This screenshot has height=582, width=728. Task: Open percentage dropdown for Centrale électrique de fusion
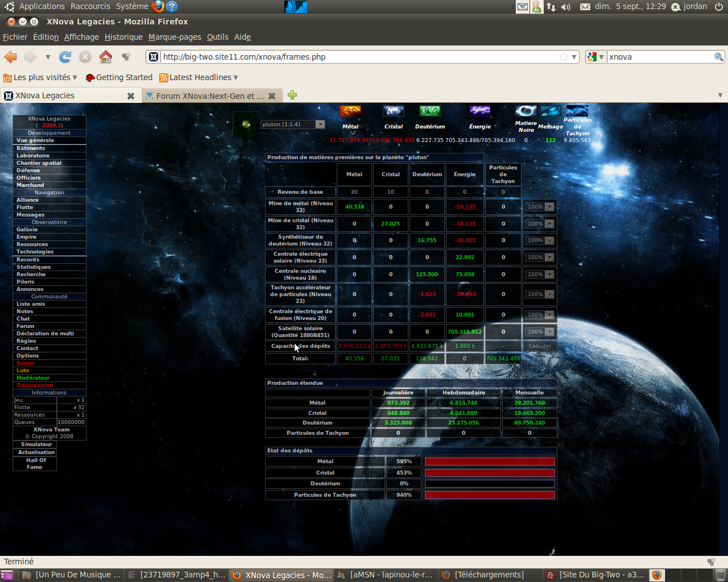point(540,315)
